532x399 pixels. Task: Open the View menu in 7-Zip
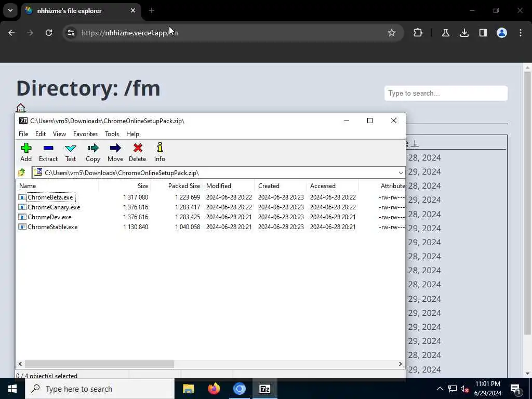coord(59,134)
